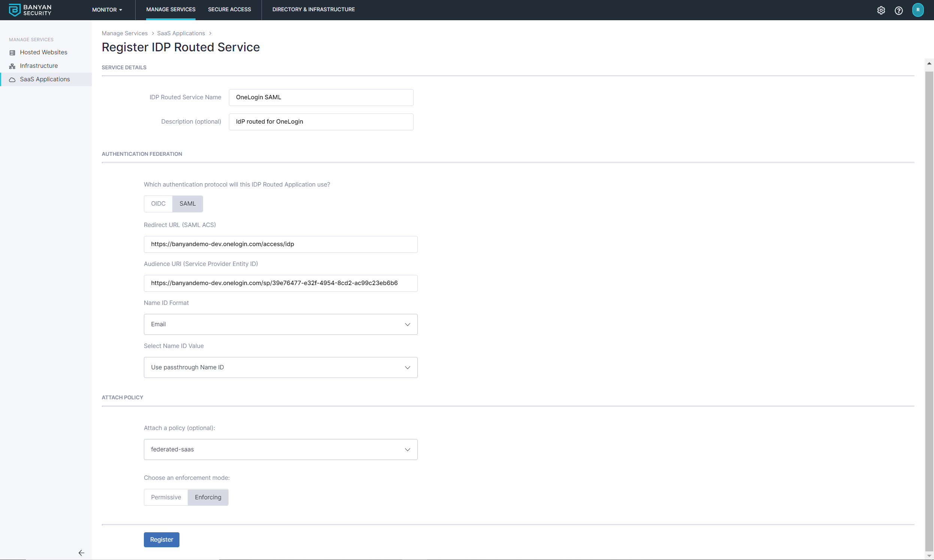Open settings gear icon in header
The width and height of the screenshot is (934, 560).
point(881,10)
